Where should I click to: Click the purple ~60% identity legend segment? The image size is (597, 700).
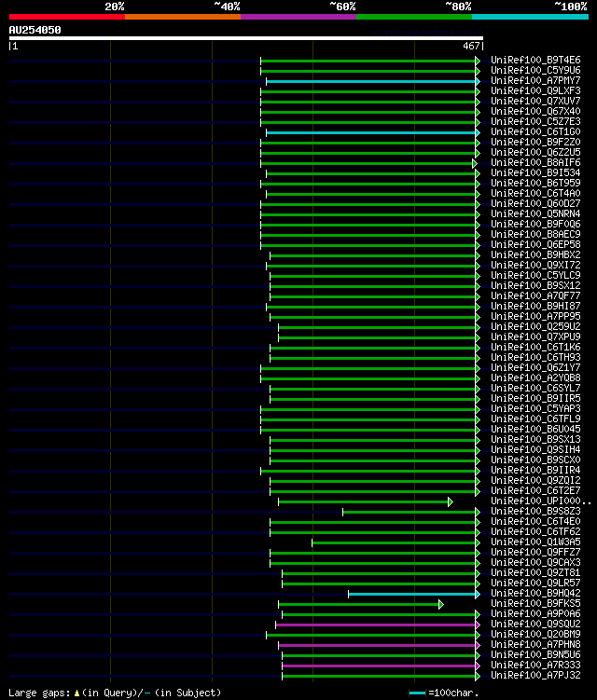(298, 17)
